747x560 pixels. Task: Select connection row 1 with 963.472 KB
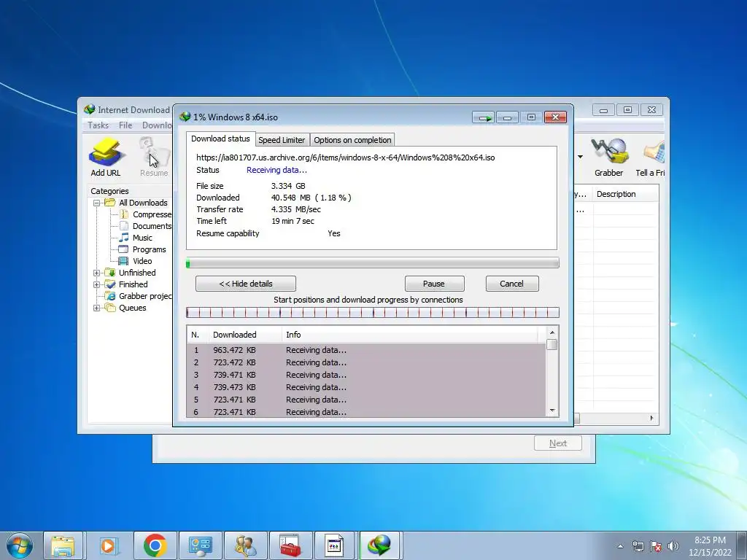pyautogui.click(x=367, y=350)
